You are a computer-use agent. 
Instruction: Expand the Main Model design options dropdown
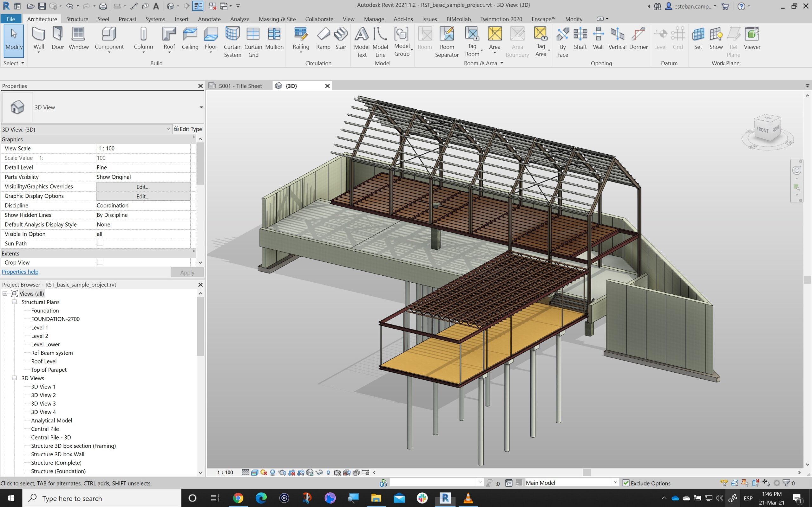tap(615, 482)
